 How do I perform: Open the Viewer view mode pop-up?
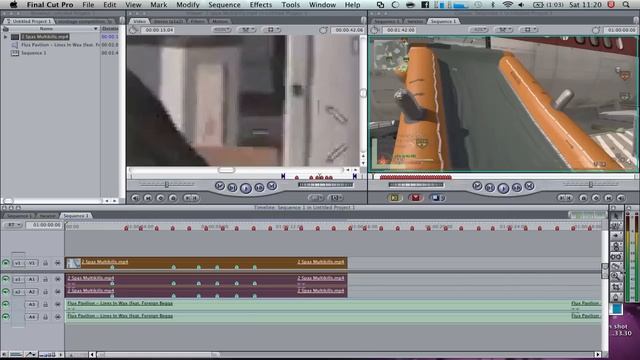(x=247, y=30)
